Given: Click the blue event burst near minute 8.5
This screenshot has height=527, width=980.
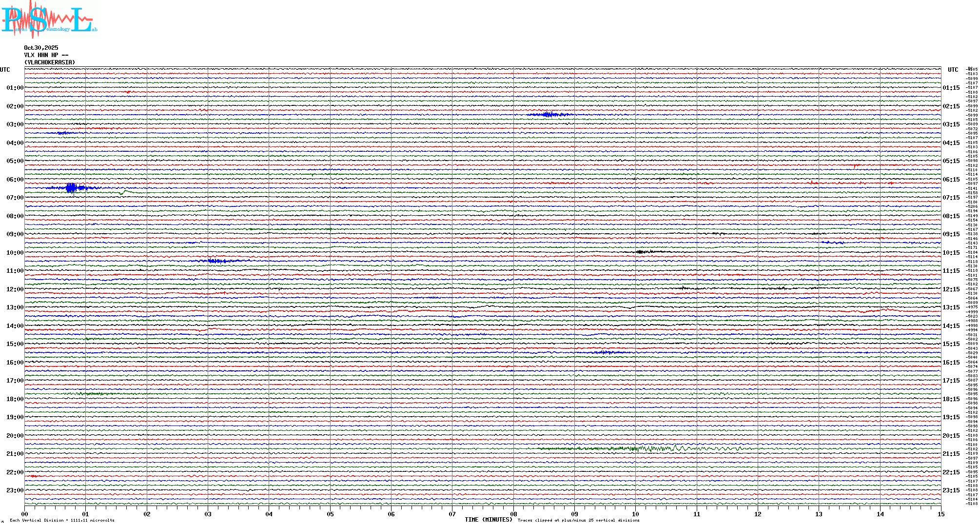Looking at the screenshot, I should click(x=549, y=115).
